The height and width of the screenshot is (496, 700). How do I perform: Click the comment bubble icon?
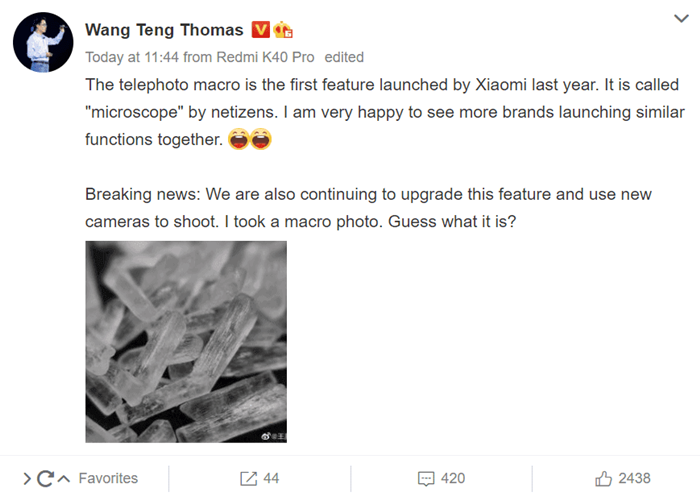tap(426, 479)
